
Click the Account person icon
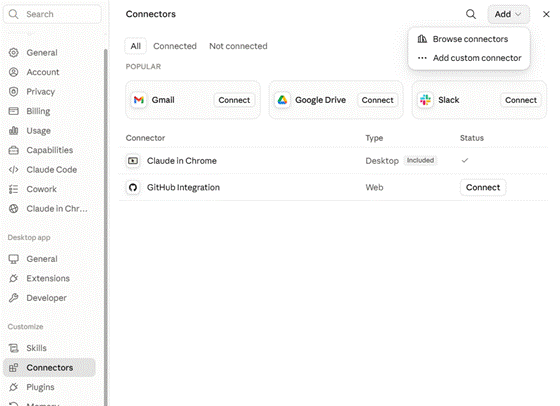click(14, 72)
